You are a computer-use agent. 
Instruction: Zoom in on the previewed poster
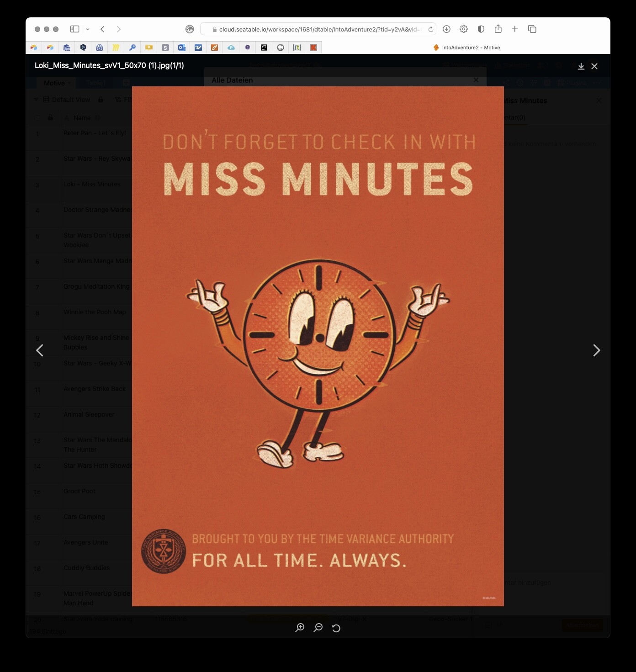300,628
